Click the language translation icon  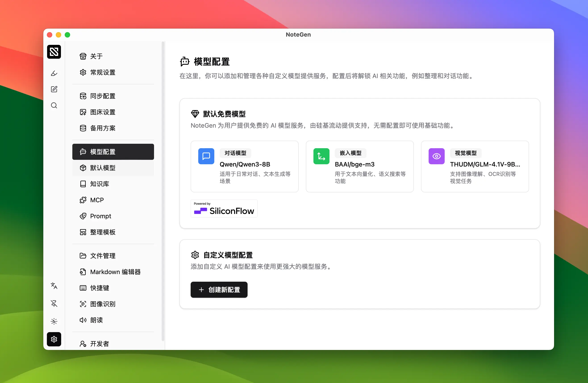pyautogui.click(x=54, y=286)
